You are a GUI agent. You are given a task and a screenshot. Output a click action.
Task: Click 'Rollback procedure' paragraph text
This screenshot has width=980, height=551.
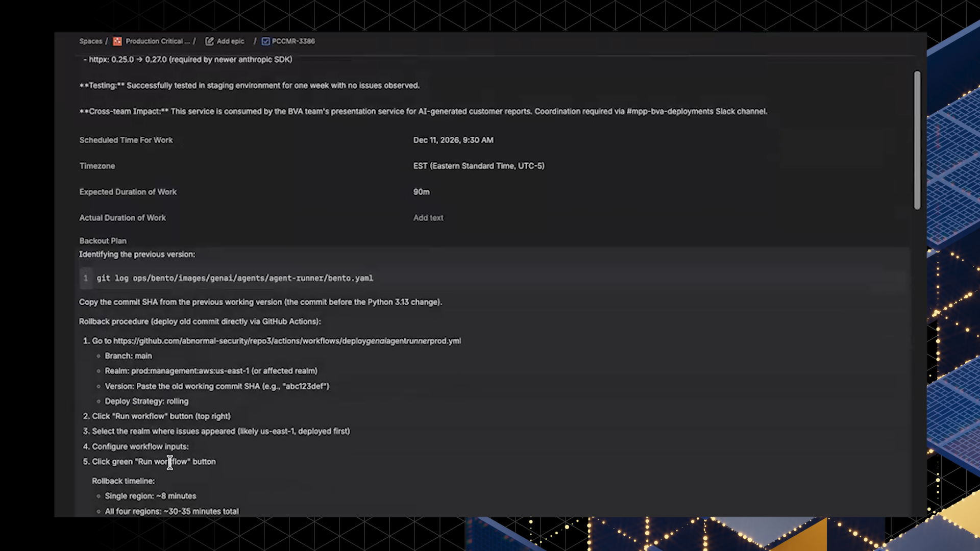tap(200, 321)
